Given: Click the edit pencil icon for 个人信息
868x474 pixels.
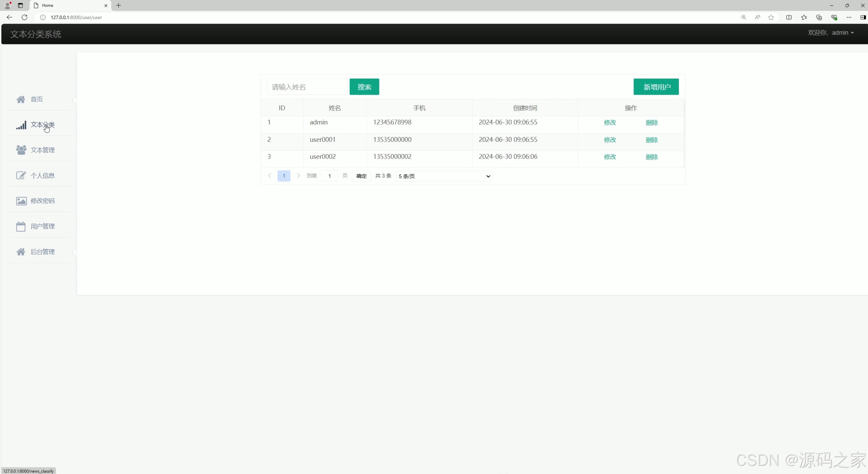Looking at the screenshot, I should point(21,175).
